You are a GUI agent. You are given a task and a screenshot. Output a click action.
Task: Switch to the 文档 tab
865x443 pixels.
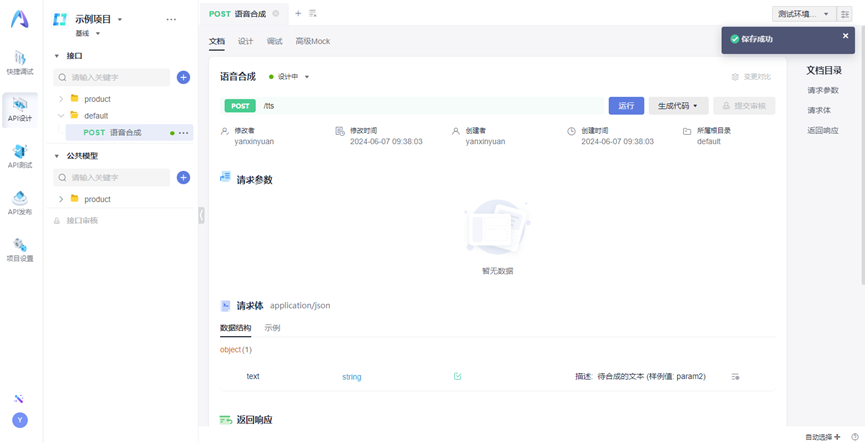click(217, 41)
